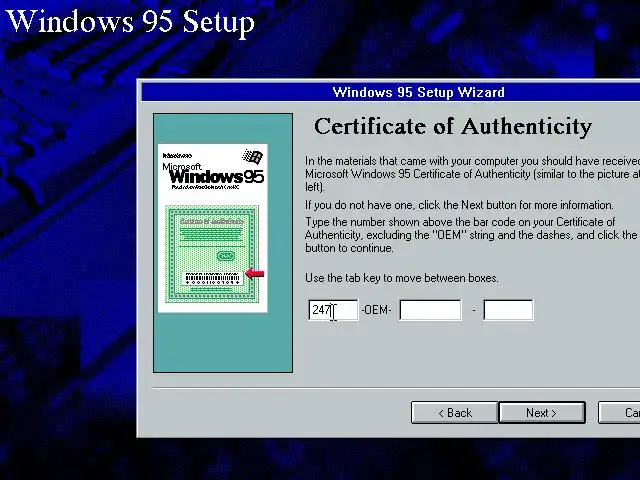Click the bar code on the certificate picture

[x=213, y=278]
